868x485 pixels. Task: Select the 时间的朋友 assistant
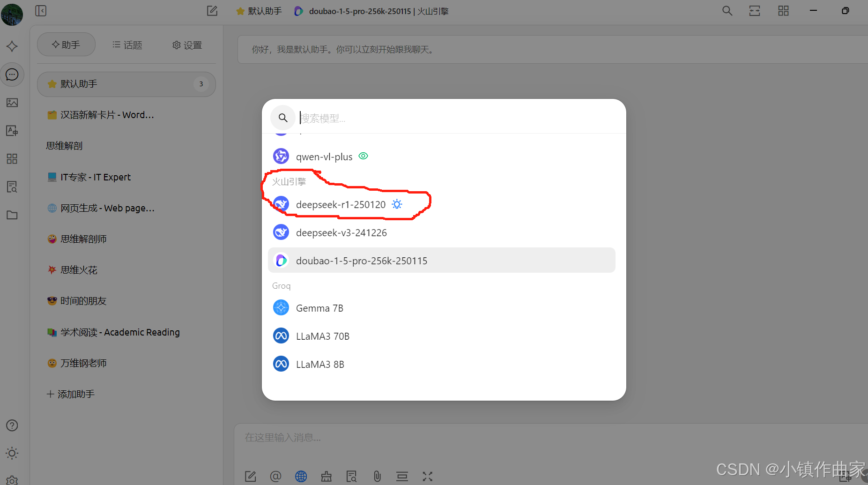[126, 301]
